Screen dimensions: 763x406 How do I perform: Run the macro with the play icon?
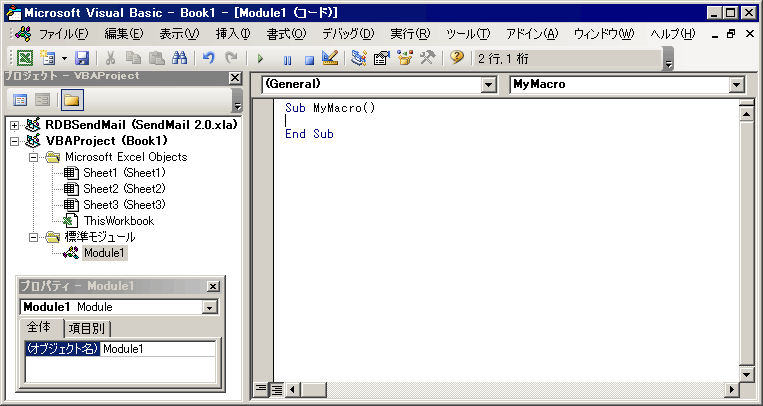260,59
